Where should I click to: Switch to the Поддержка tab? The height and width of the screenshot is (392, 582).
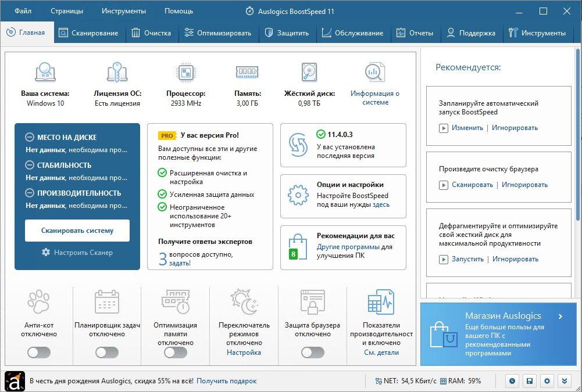coord(470,33)
